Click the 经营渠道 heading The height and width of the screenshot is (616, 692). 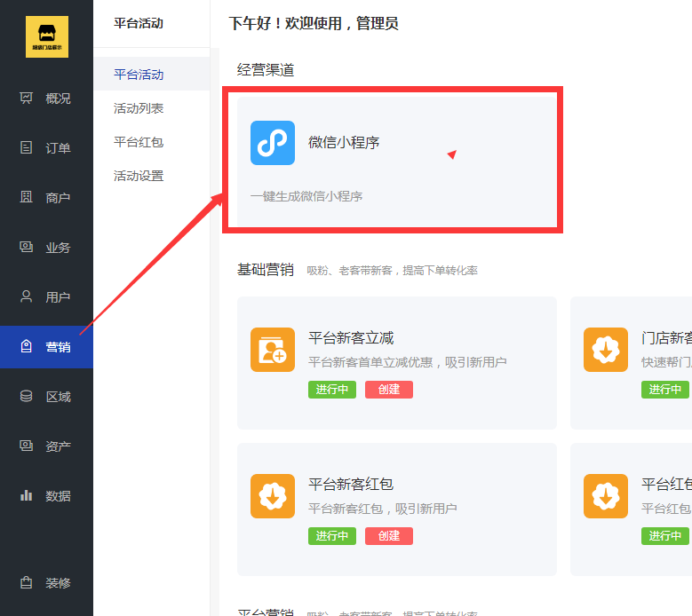coord(266,69)
